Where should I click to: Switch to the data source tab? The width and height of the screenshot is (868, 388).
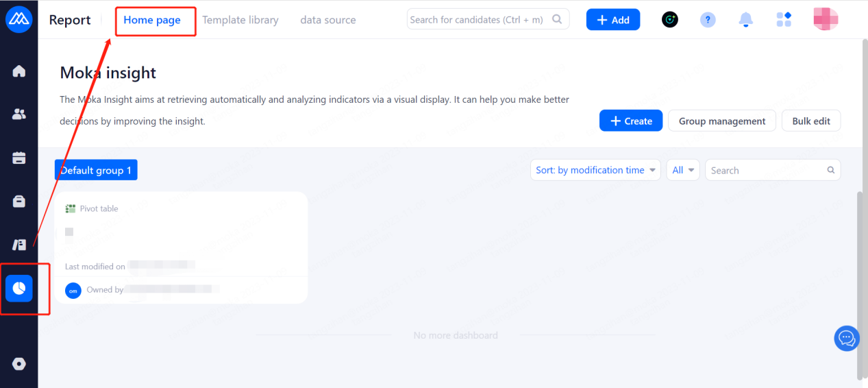tap(328, 20)
